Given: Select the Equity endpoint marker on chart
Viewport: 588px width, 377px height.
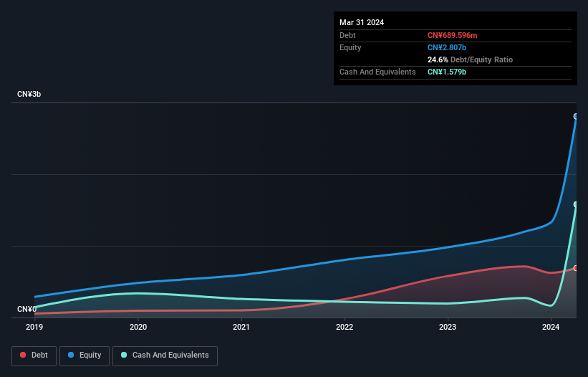Looking at the screenshot, I should [x=576, y=117].
